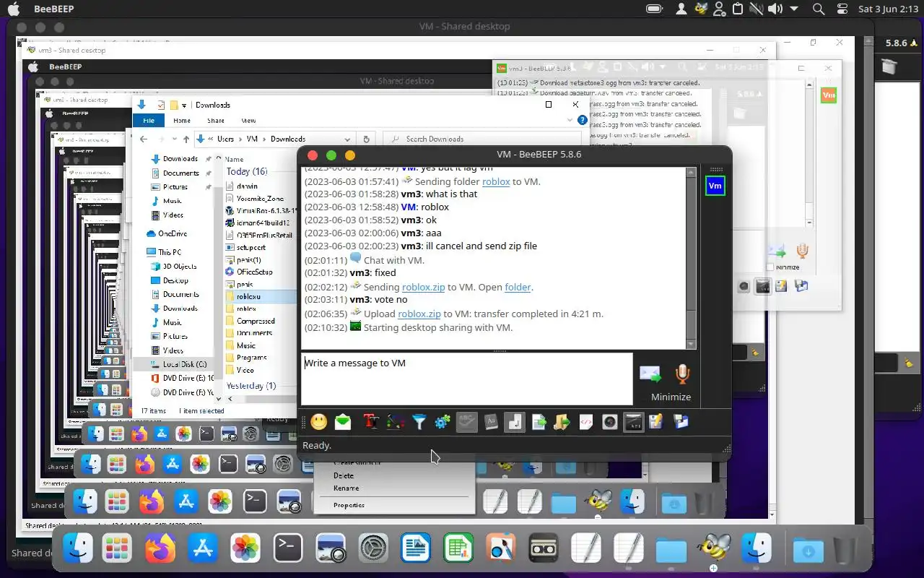Image resolution: width=924 pixels, height=578 pixels.
Task: Click the orange Vm avatar in vm3 window
Action: click(x=829, y=95)
